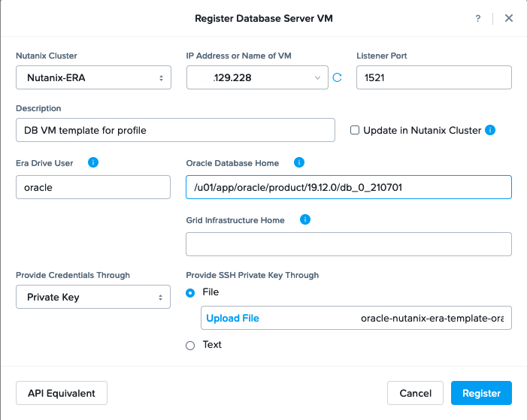Click into the Grid Infrastructure Home field
This screenshot has height=420, width=527.
349,244
